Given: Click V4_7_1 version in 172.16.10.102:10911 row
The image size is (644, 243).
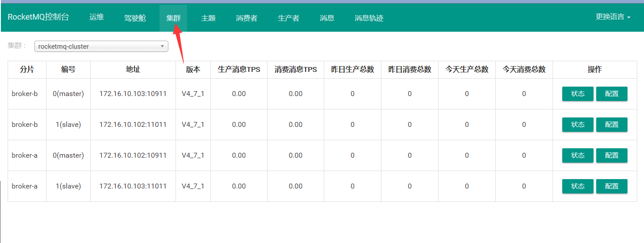Looking at the screenshot, I should [193, 155].
